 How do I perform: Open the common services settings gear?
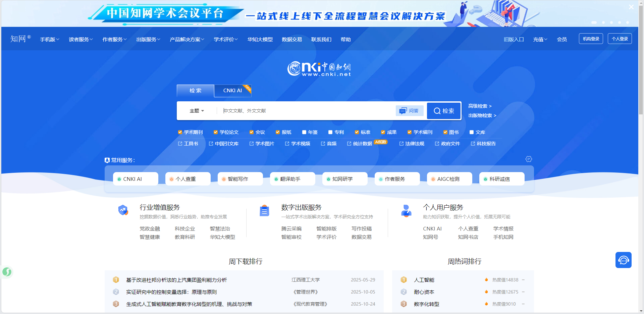tap(529, 159)
